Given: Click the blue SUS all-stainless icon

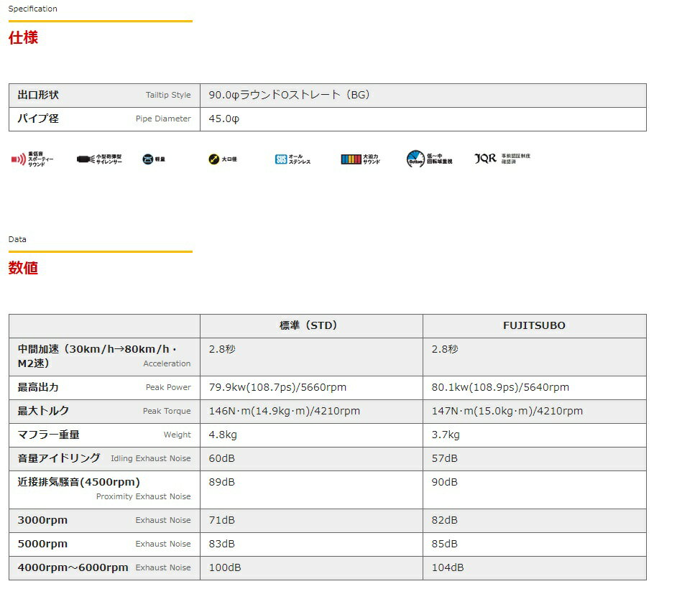Looking at the screenshot, I should point(281,159).
